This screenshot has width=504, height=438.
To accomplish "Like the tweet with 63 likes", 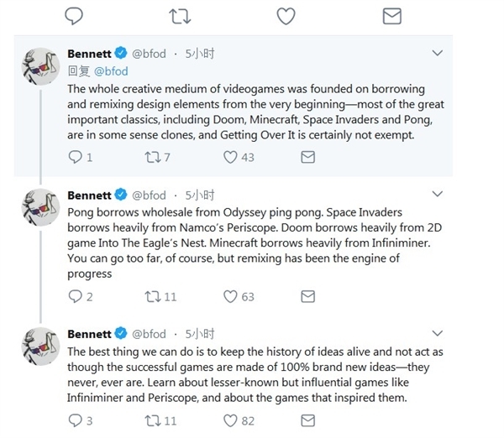I will (230, 296).
